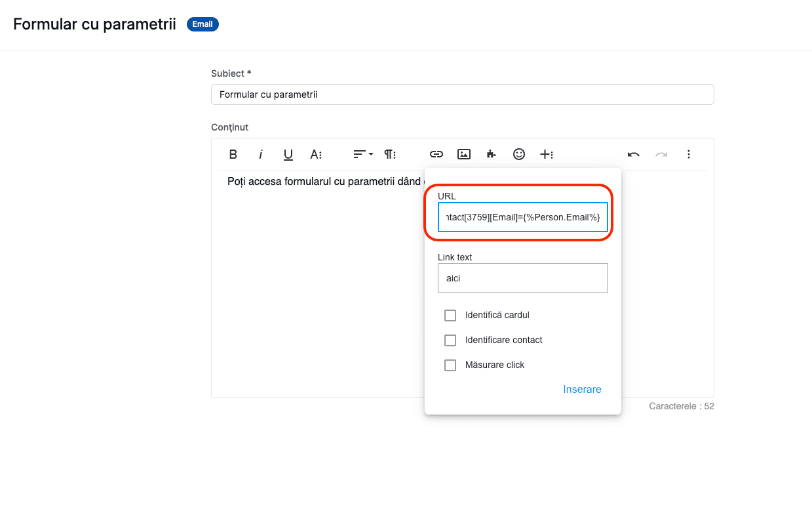
Task: Expand the paragraph format menu
Action: [390, 154]
